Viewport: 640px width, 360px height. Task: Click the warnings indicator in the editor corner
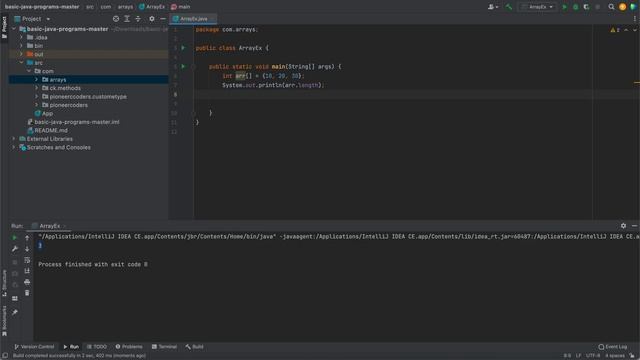click(x=615, y=30)
